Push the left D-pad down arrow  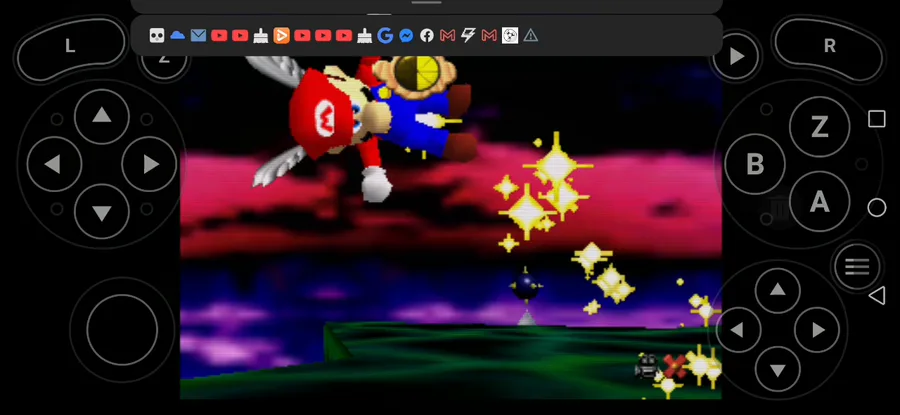[102, 212]
